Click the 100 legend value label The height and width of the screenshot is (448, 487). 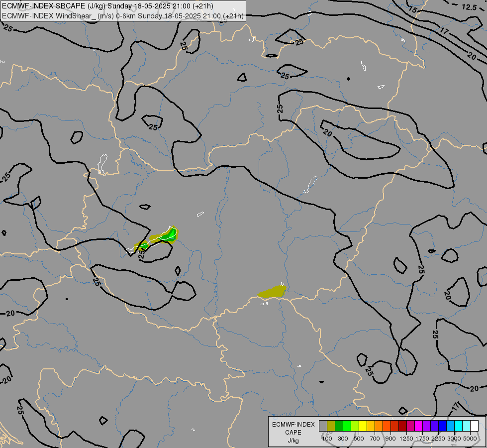pos(327,439)
